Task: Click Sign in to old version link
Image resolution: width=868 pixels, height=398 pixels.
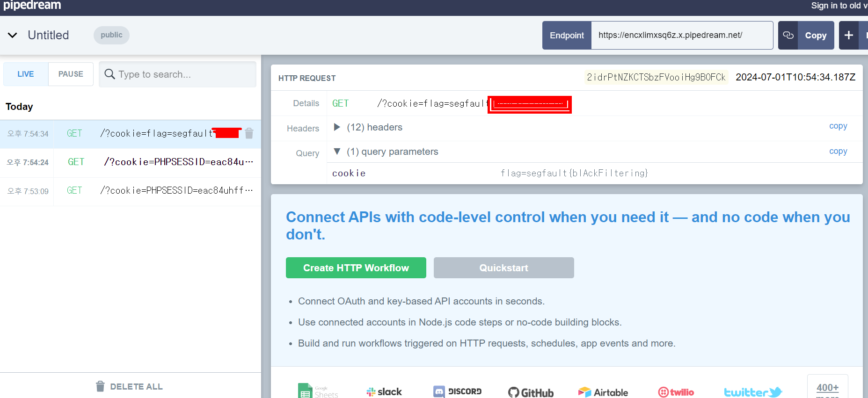Action: pyautogui.click(x=839, y=6)
